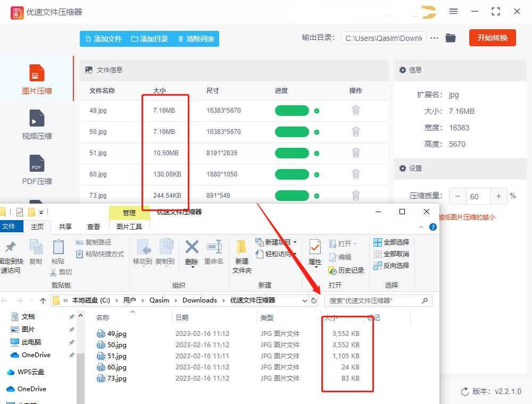Increase 压缩质量 with the plus button
This screenshot has width=532, height=404.
coord(498,196)
